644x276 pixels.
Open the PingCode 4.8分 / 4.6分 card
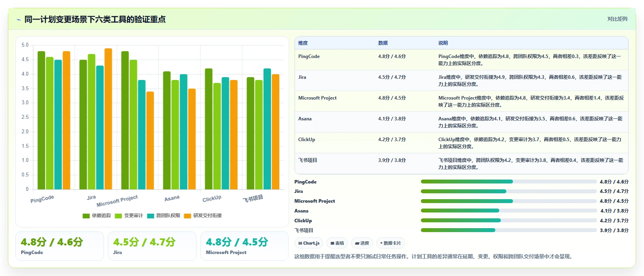60,246
